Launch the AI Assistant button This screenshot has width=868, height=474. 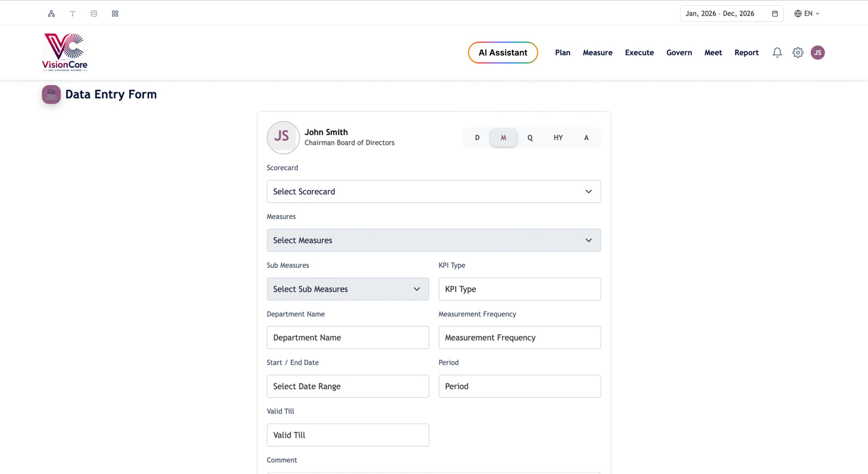coord(503,53)
